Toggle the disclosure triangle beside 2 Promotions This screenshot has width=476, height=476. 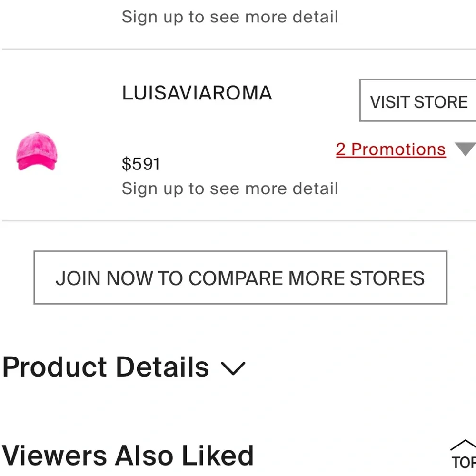465,149
